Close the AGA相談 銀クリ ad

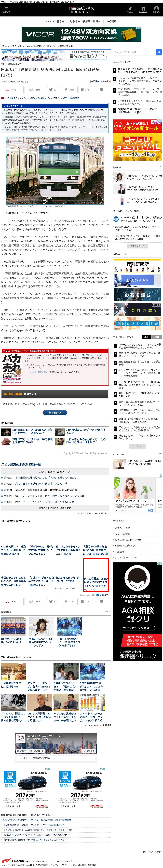pos(161,564)
